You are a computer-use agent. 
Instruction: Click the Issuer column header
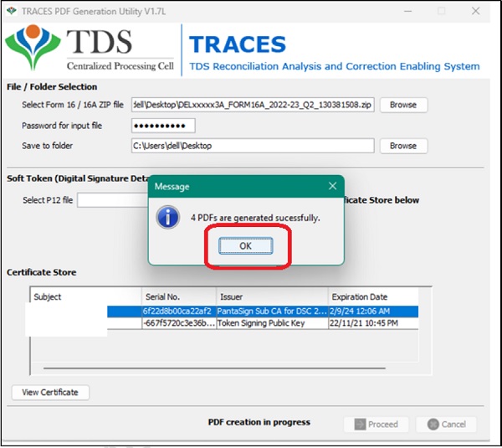(272, 296)
